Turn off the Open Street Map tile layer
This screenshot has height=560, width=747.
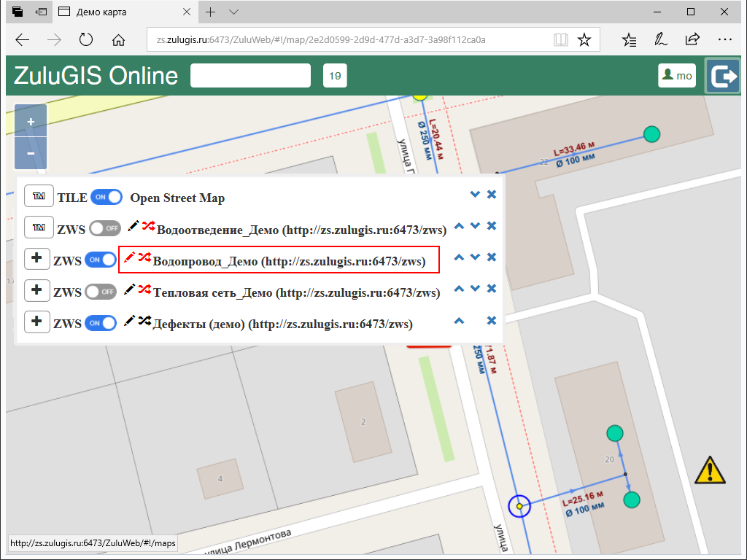[x=106, y=197]
